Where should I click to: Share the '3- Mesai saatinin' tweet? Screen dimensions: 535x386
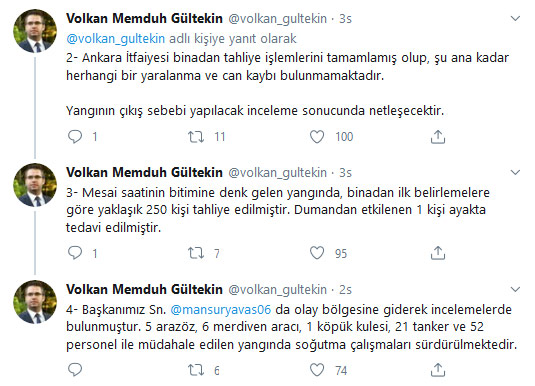click(x=438, y=253)
